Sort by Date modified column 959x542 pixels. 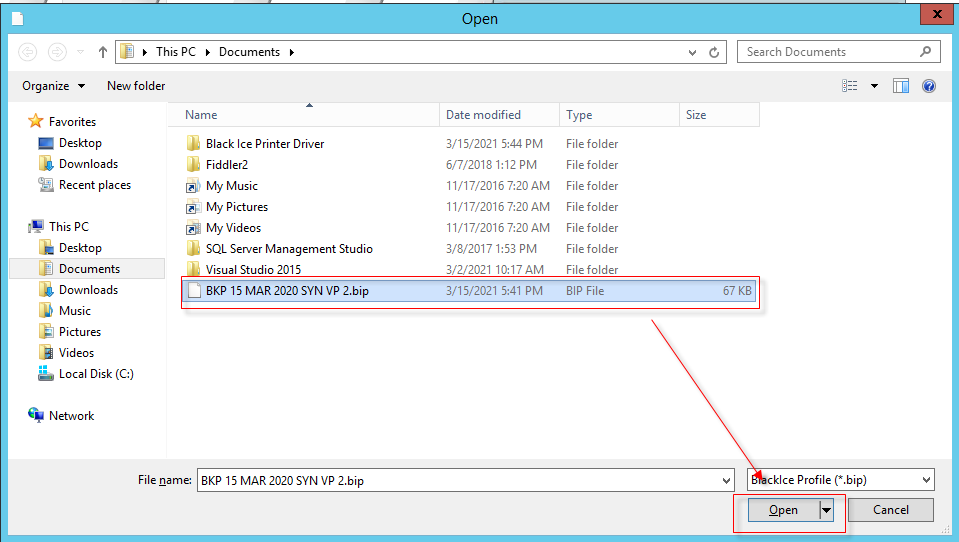(x=499, y=115)
